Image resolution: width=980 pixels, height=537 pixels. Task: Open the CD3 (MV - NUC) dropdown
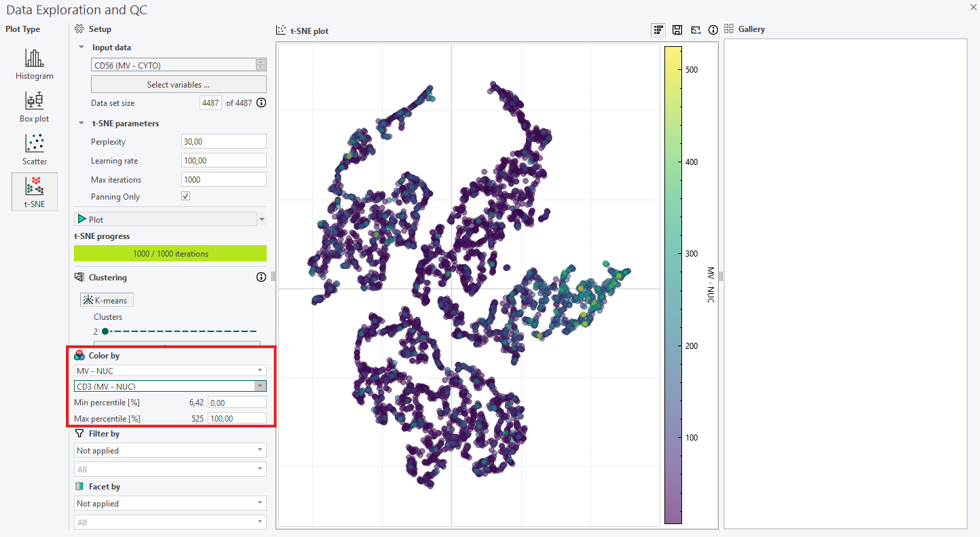coord(259,386)
